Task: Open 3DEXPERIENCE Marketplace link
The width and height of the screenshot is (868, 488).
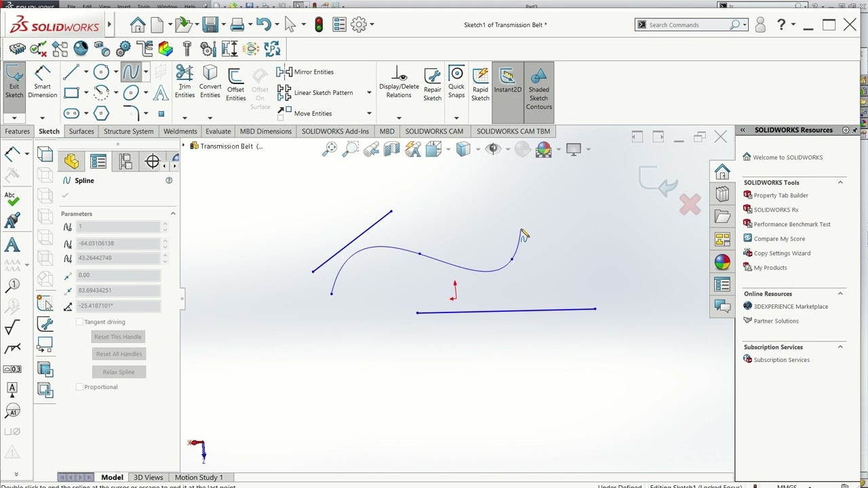Action: [x=791, y=306]
